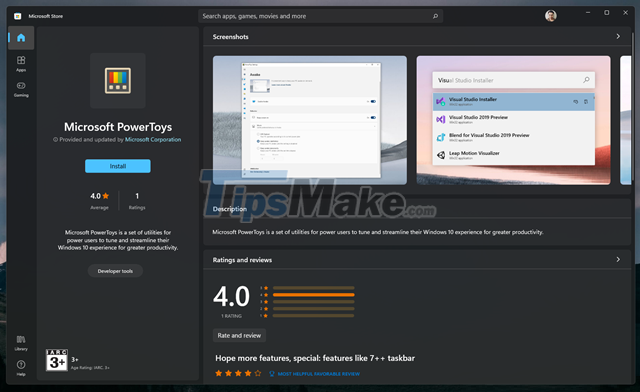The height and width of the screenshot is (392, 640).
Task: Go to the Home tab in sidebar
Action: (21, 38)
